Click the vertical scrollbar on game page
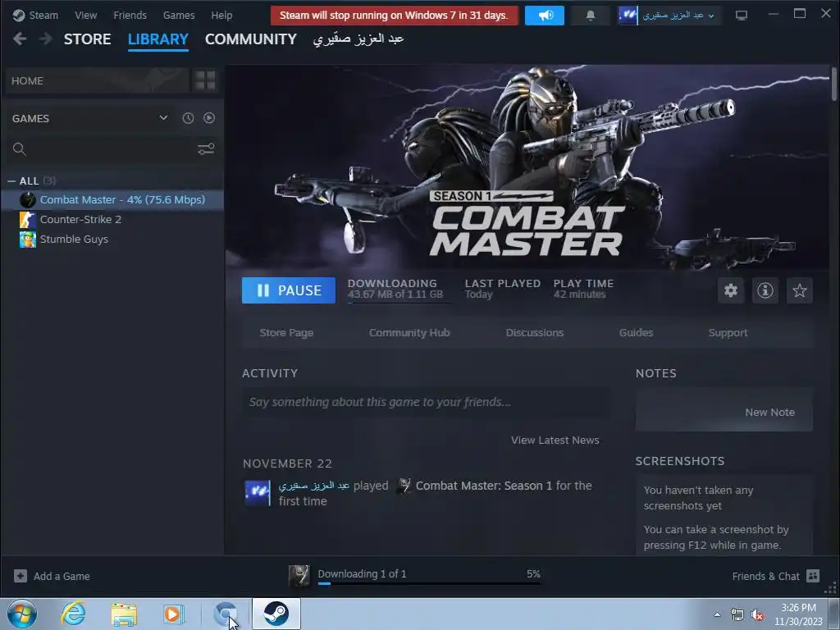 pyautogui.click(x=834, y=84)
